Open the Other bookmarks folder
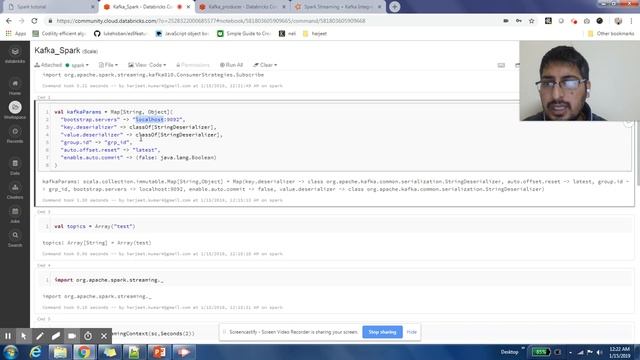 click(x=611, y=33)
